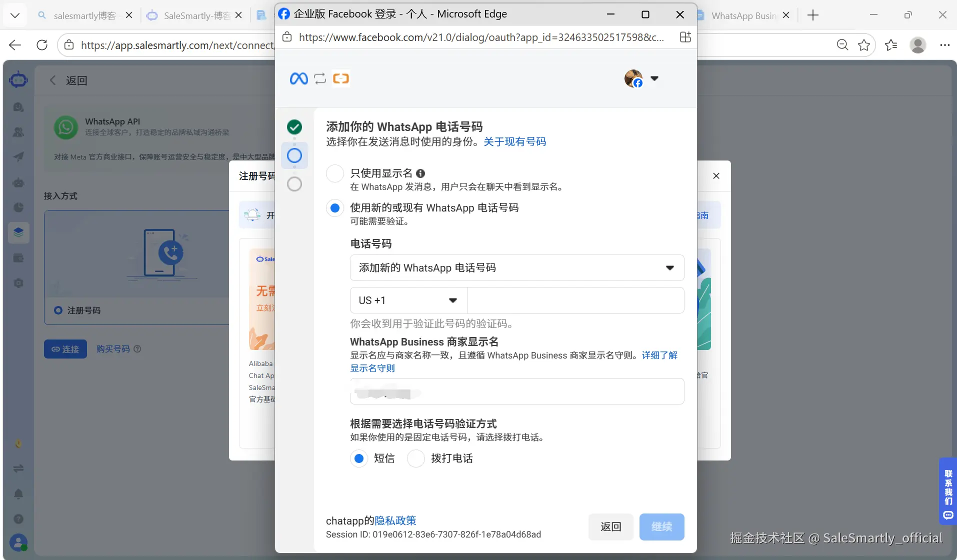Open the chat conversations icon in sidebar
957x560 pixels.
point(18,107)
